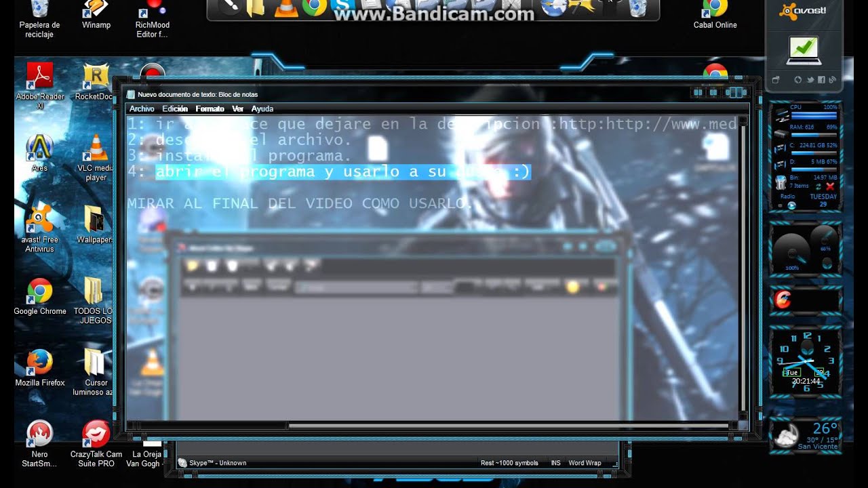Click the VLC cone in the top dock
868x488 pixels.
(x=286, y=7)
